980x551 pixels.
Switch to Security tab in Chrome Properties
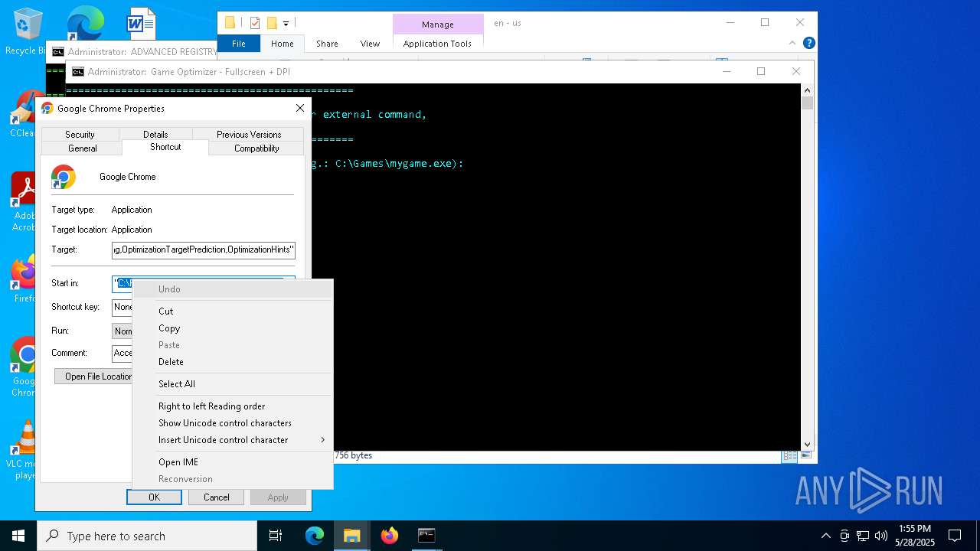[x=80, y=134]
